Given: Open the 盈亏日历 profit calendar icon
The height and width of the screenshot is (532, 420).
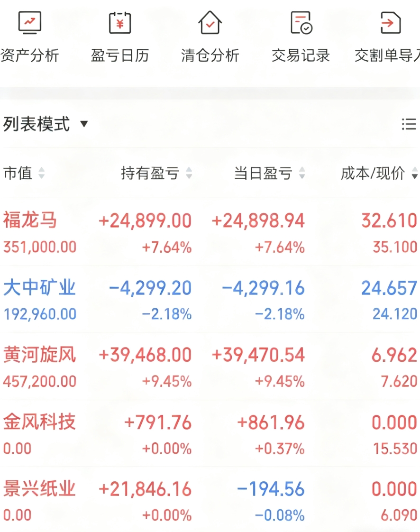Looking at the screenshot, I should (120, 22).
